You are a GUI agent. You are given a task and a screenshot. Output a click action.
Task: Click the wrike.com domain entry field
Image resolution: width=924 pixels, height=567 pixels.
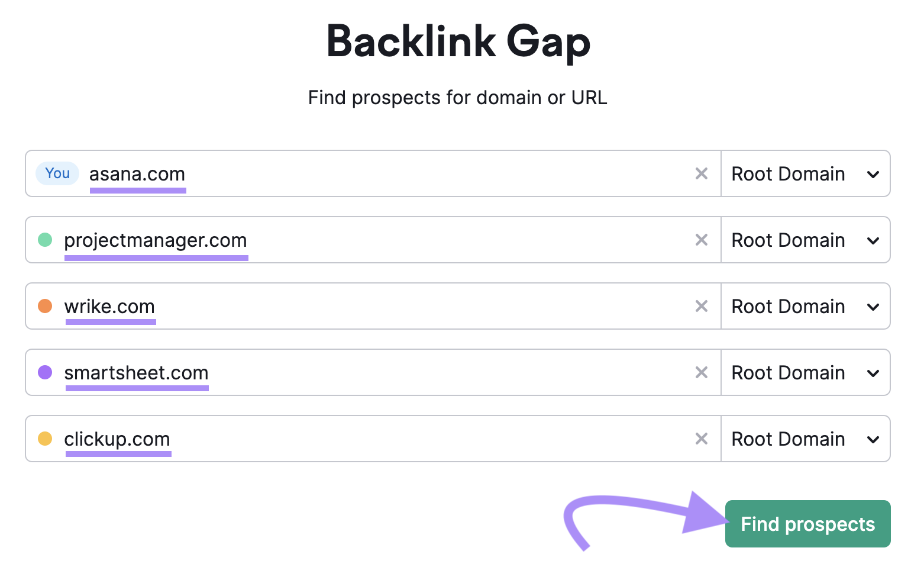pos(355,306)
